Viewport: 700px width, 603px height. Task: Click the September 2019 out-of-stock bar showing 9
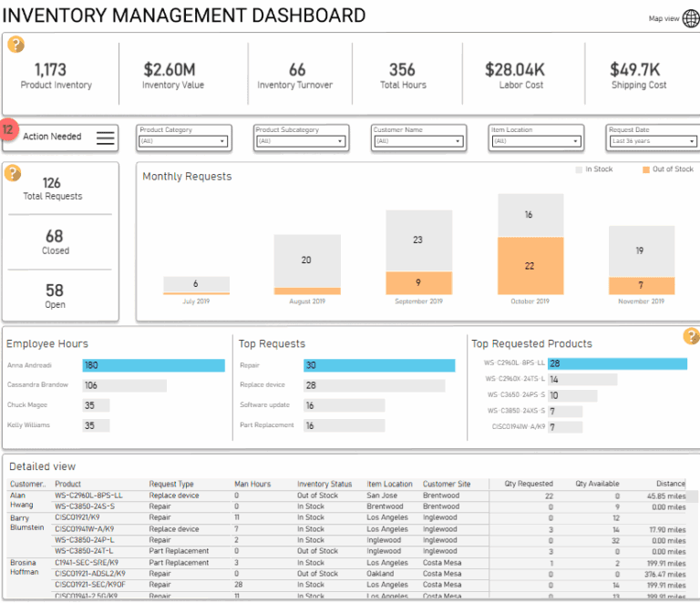click(418, 282)
